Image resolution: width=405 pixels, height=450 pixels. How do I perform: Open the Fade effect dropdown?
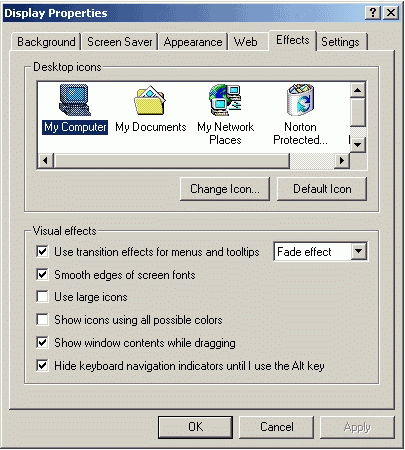359,251
